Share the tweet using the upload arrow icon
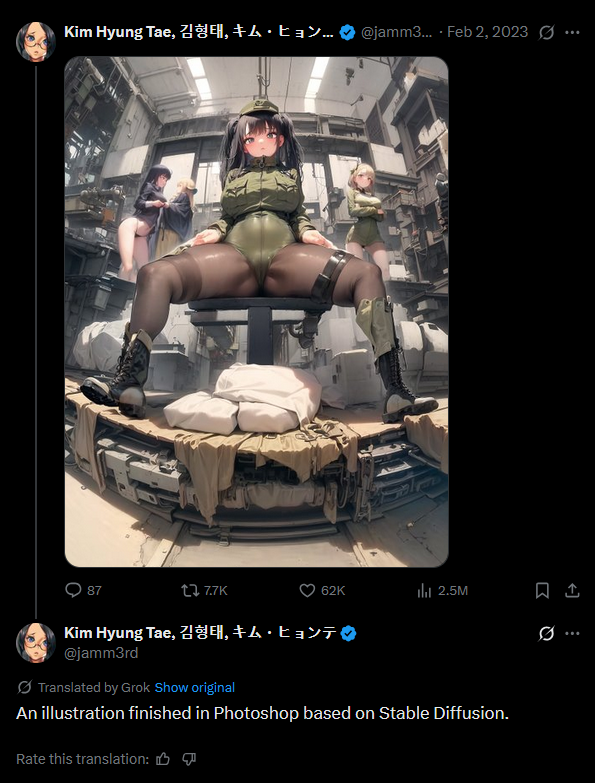This screenshot has width=595, height=783. 572,591
